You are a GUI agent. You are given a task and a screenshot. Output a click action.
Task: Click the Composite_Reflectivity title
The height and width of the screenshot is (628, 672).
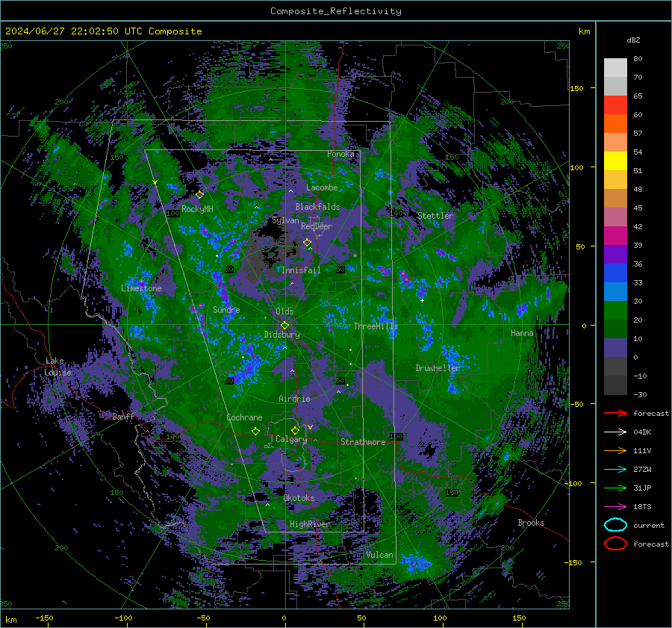click(x=336, y=11)
